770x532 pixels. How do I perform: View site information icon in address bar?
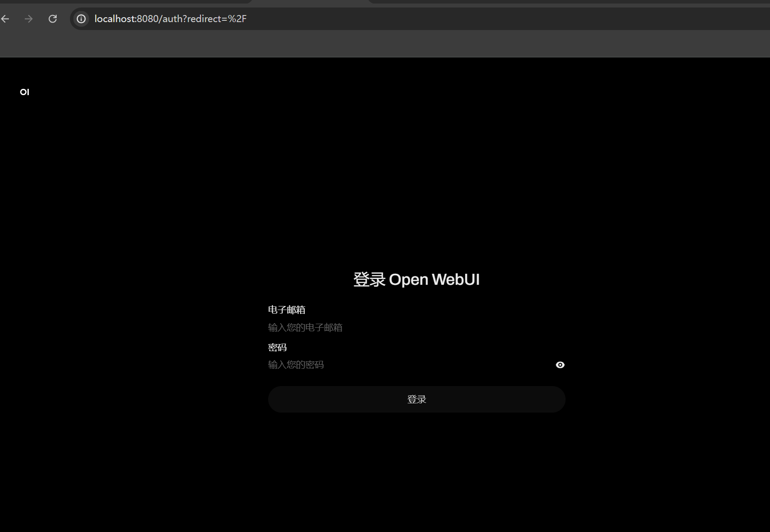click(81, 19)
